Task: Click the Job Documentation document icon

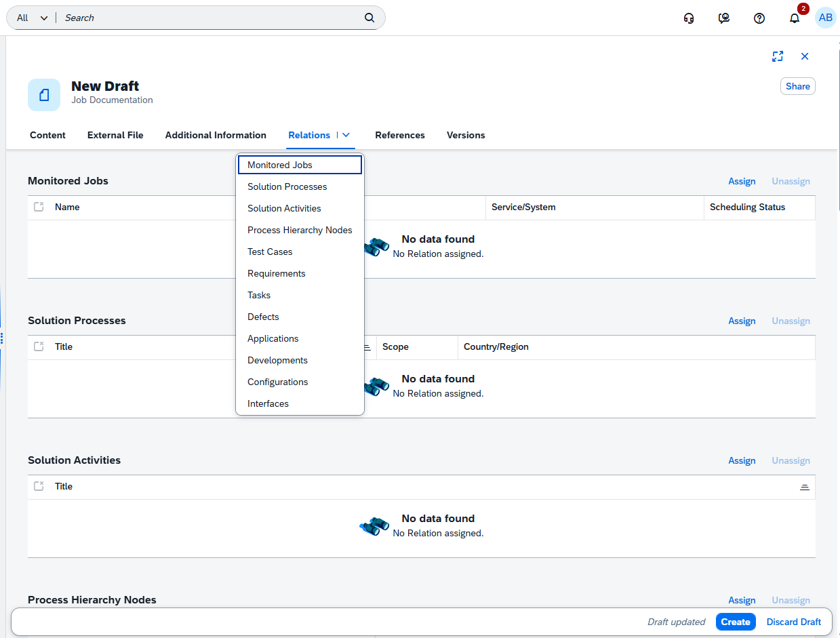Action: (x=44, y=95)
